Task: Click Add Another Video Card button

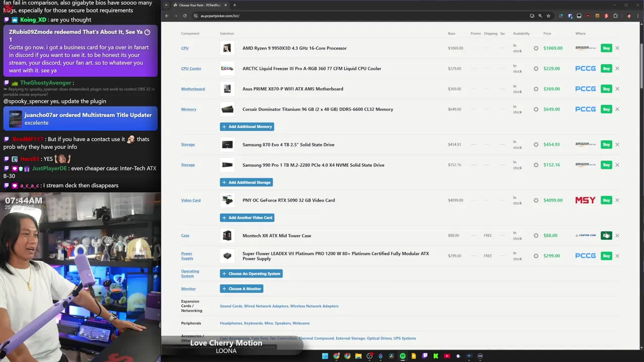Action: point(247,218)
